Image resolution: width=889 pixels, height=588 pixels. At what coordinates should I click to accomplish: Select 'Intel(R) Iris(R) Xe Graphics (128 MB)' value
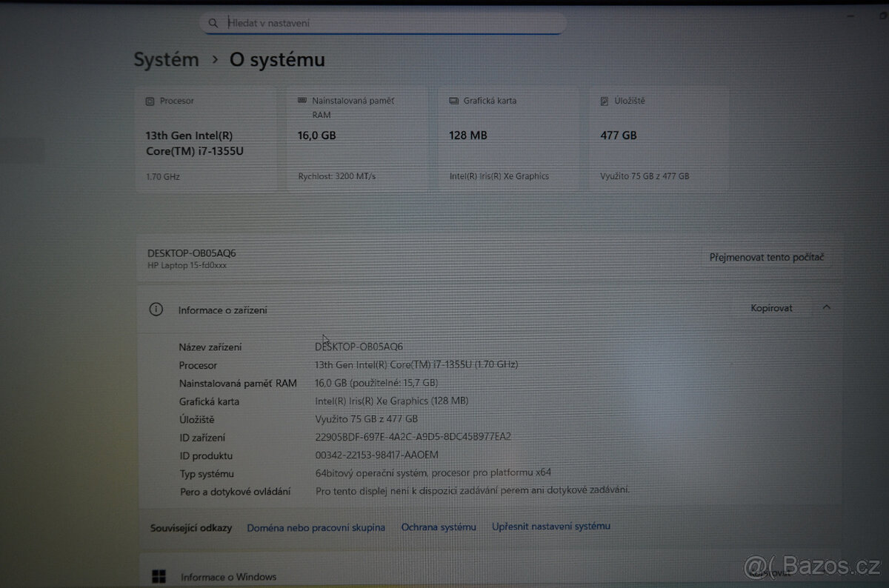coord(392,401)
